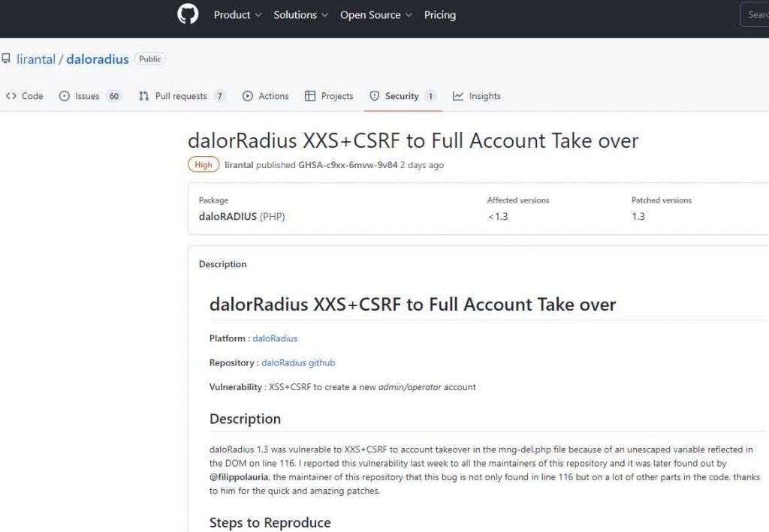Open the Pull requests tab
Viewport: 769px width, 532px height.
[x=182, y=96]
